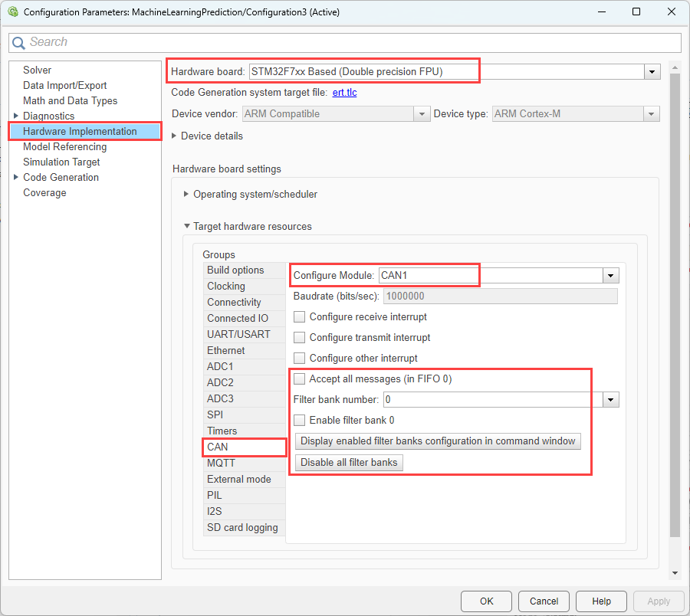Check Accept all messages in FIFO 0
Image resolution: width=690 pixels, height=616 pixels.
pyautogui.click(x=300, y=378)
